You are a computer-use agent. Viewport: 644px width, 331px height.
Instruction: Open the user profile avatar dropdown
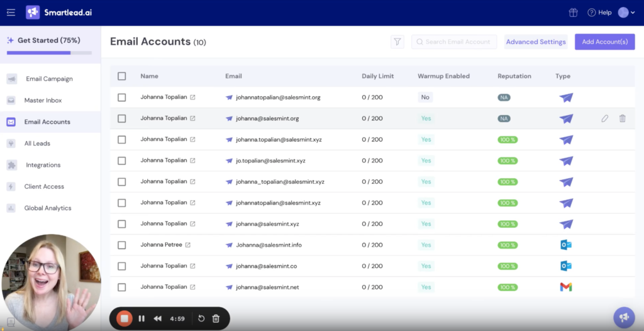(x=626, y=13)
